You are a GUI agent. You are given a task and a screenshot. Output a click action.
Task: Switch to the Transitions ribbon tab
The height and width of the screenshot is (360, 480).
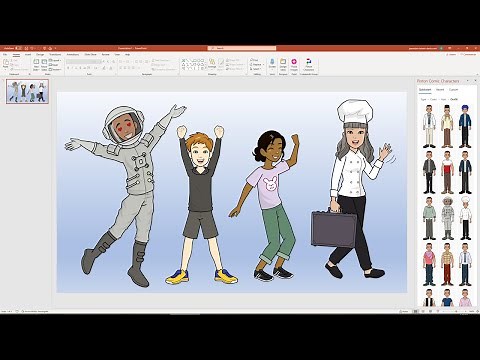[x=55, y=54]
